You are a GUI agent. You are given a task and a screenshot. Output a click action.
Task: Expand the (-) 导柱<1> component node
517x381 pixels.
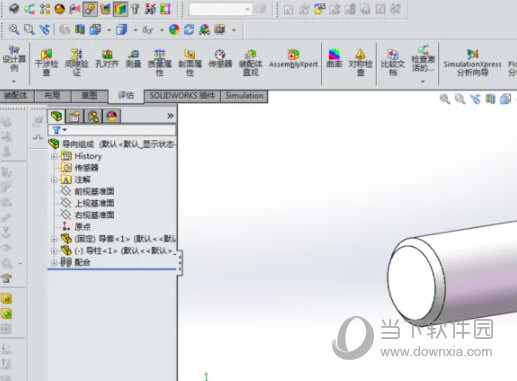point(54,251)
